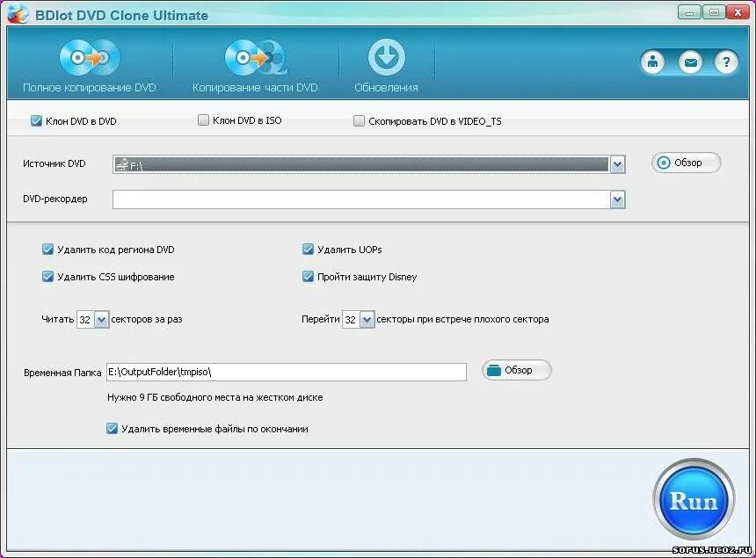Image resolution: width=756 pixels, height=558 pixels.
Task: Click the Временная Папка path field
Action: pos(287,372)
